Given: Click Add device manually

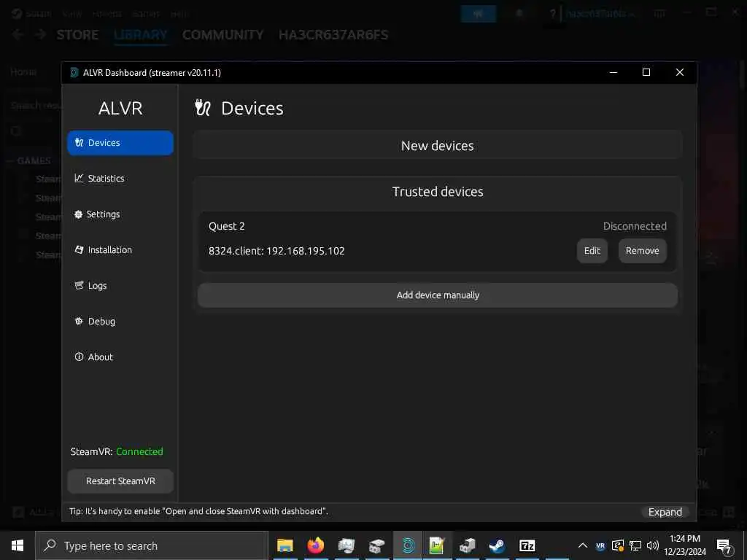Looking at the screenshot, I should coord(438,295).
